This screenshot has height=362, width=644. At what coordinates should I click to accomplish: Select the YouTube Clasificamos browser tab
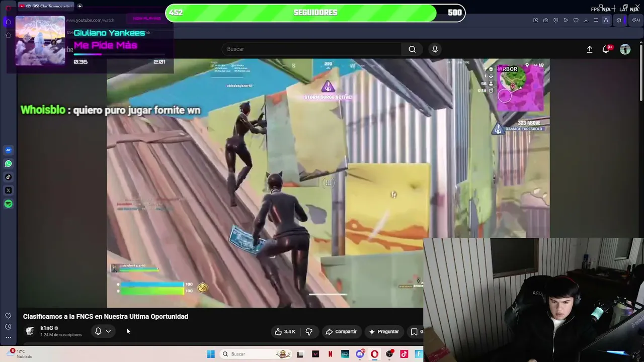coord(46,7)
